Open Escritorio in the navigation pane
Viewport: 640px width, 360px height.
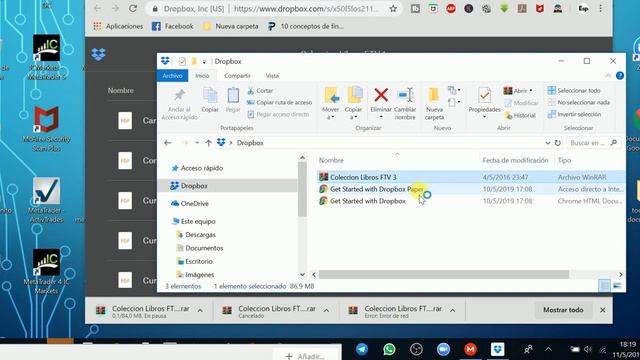[195, 261]
